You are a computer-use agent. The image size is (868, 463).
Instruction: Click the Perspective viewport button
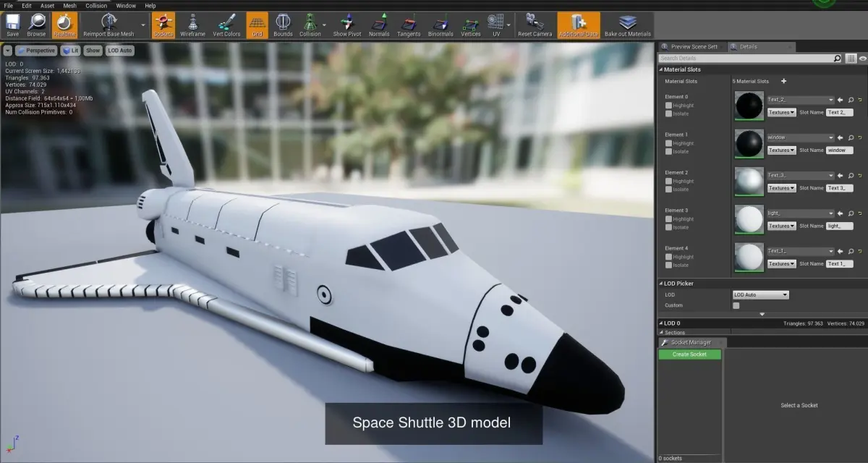click(x=36, y=51)
